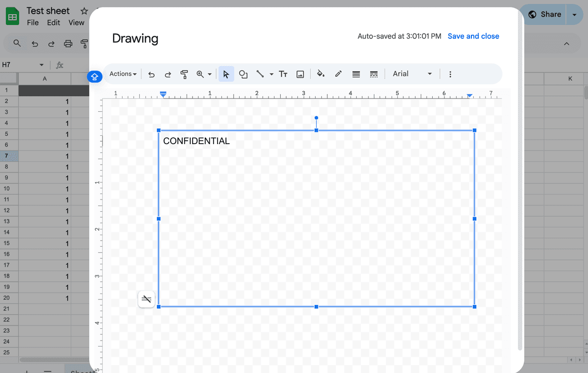Redo the last drawing action
The width and height of the screenshot is (588, 373).
click(168, 74)
